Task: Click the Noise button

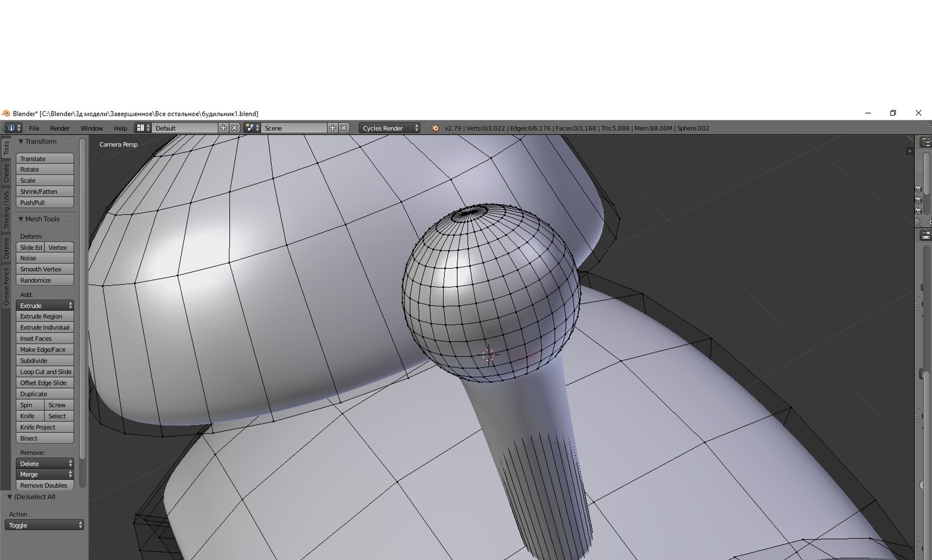Action: point(45,258)
